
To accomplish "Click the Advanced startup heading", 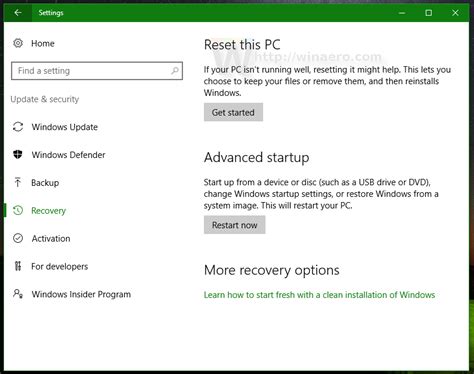I will click(x=256, y=157).
